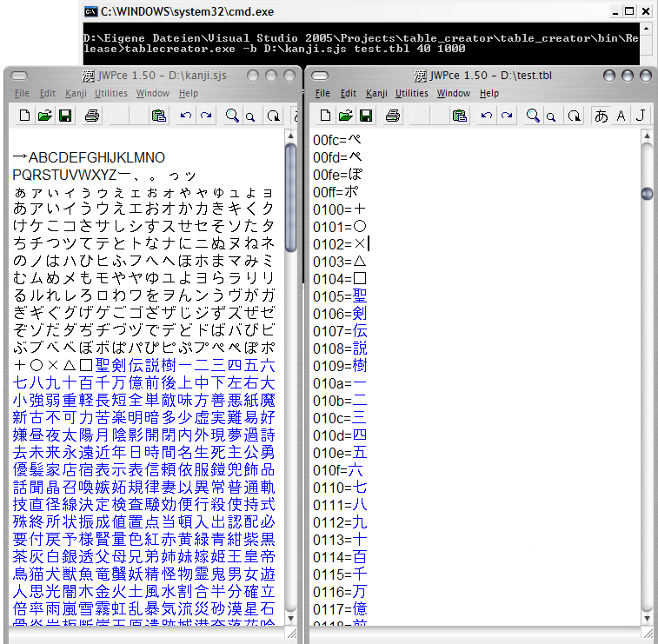Click large magnifier search icon in kanji.sjs

tap(232, 116)
